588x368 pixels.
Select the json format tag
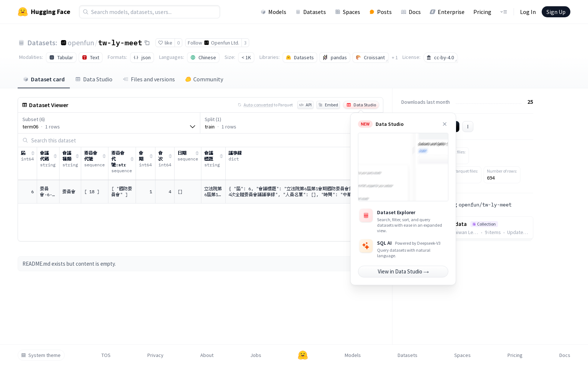pyautogui.click(x=142, y=57)
